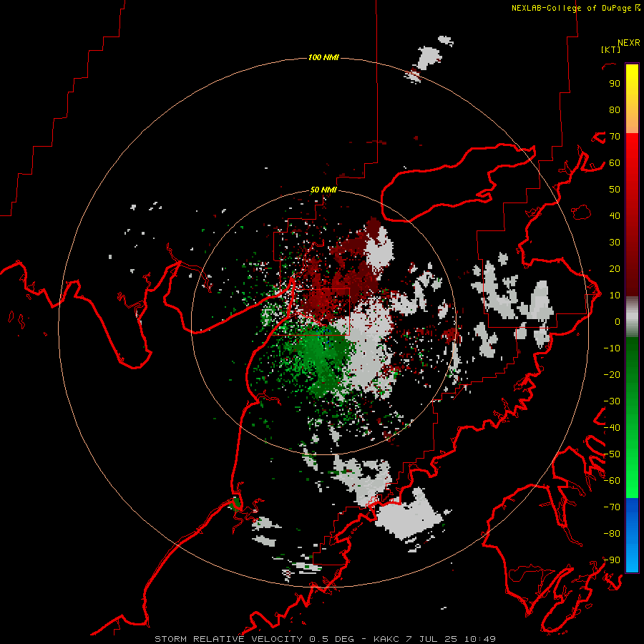Pick the blue segment of the color bar
Viewport: 644px width, 644px height.
click(632, 535)
